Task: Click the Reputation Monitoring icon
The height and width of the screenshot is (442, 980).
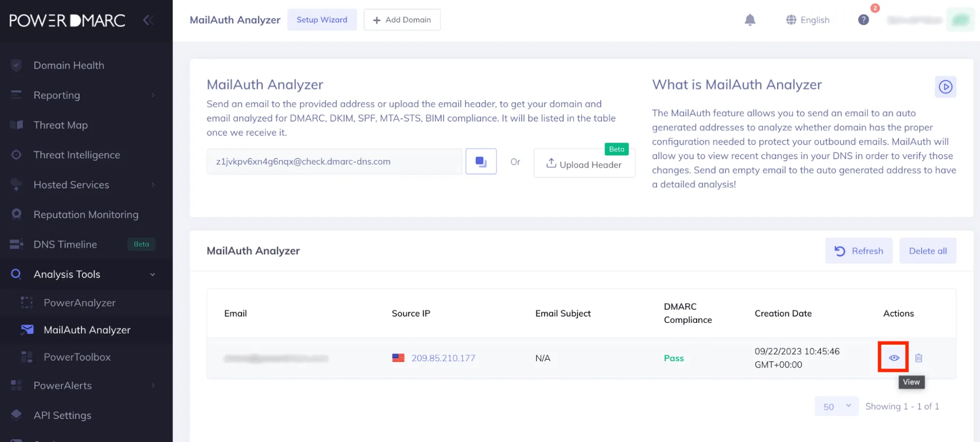Action: tap(16, 214)
